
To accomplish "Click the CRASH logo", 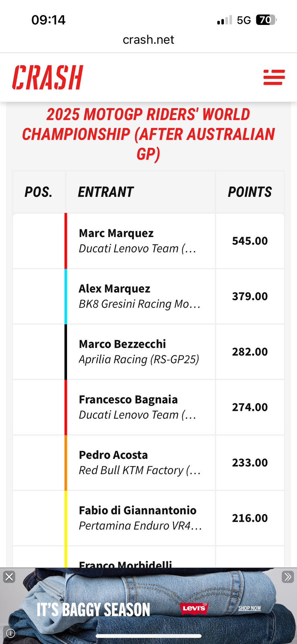I will click(47, 77).
